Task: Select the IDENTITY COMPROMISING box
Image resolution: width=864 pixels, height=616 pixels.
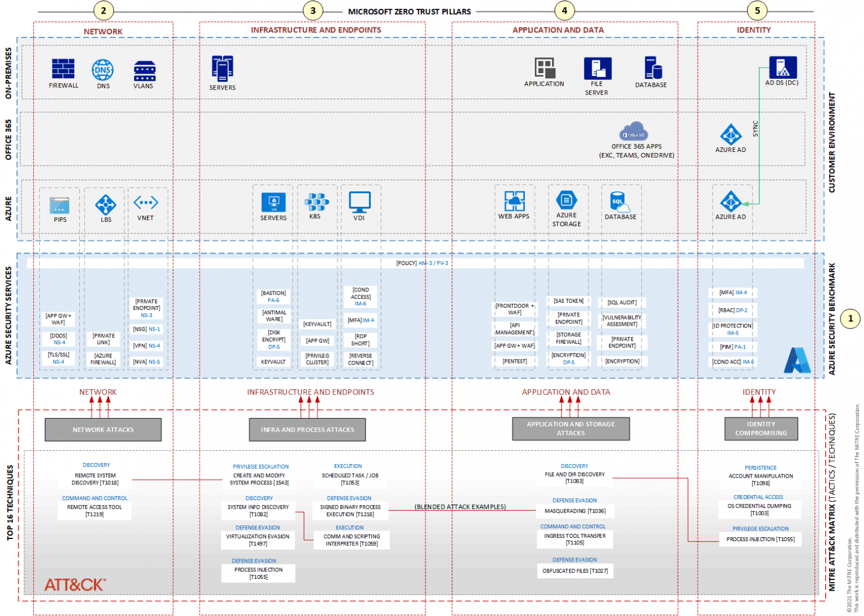Action: pos(760,429)
